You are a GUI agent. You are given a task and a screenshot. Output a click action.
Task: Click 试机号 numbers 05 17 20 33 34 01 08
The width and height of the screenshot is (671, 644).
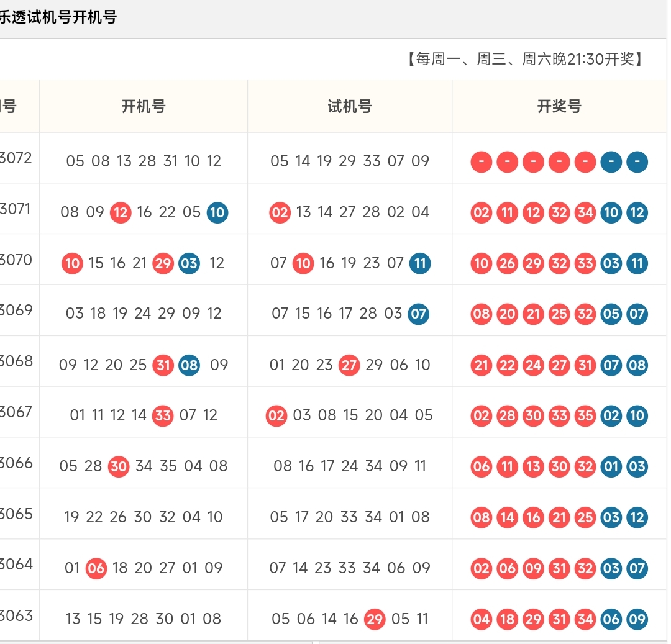click(x=350, y=517)
